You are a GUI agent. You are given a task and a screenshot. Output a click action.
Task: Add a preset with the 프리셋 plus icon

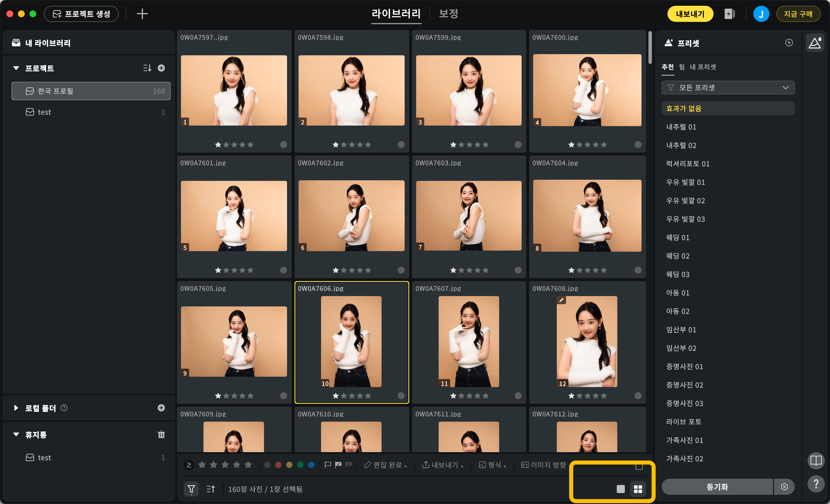click(x=789, y=43)
